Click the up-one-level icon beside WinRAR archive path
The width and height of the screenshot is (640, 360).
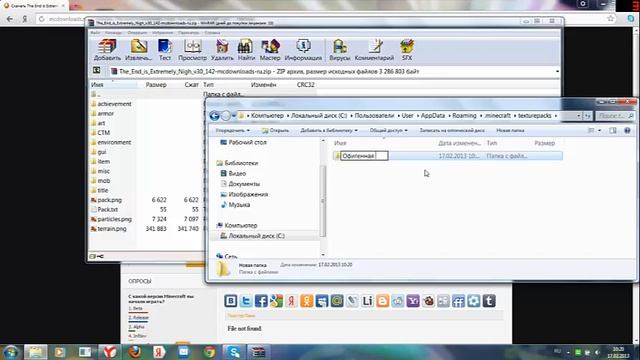click(x=96, y=71)
